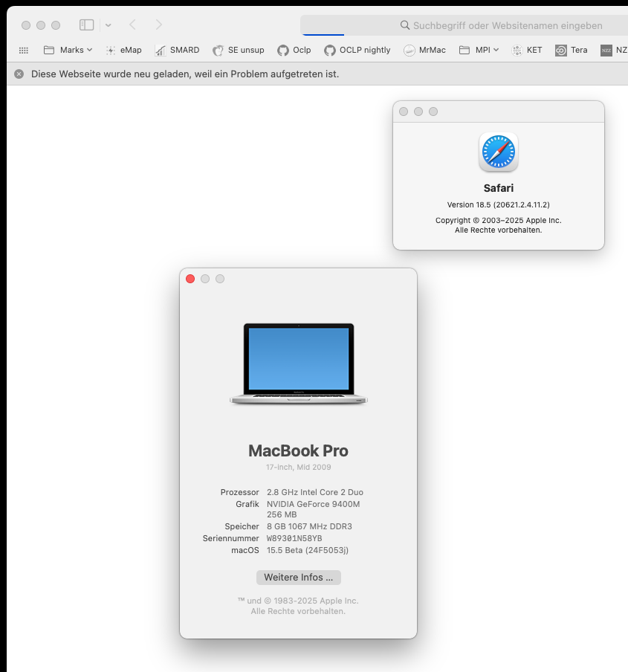Click the MacBook Pro laptop image
Screen dimensions: 628x672
click(x=299, y=364)
